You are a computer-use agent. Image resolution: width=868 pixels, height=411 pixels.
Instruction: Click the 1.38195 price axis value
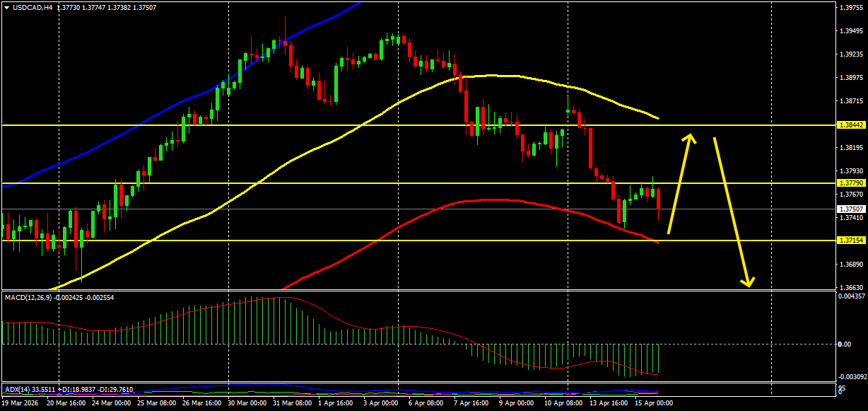point(851,148)
